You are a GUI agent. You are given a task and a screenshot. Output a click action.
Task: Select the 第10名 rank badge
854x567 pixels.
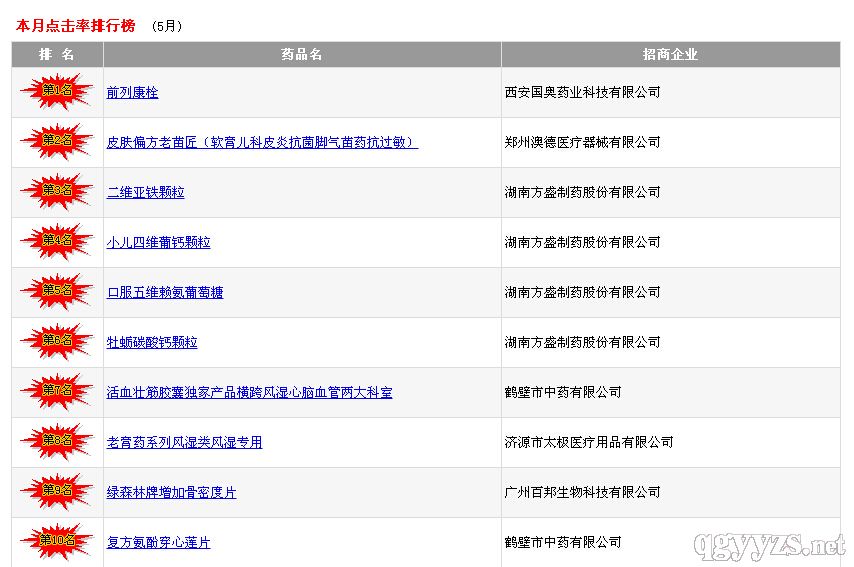point(57,541)
